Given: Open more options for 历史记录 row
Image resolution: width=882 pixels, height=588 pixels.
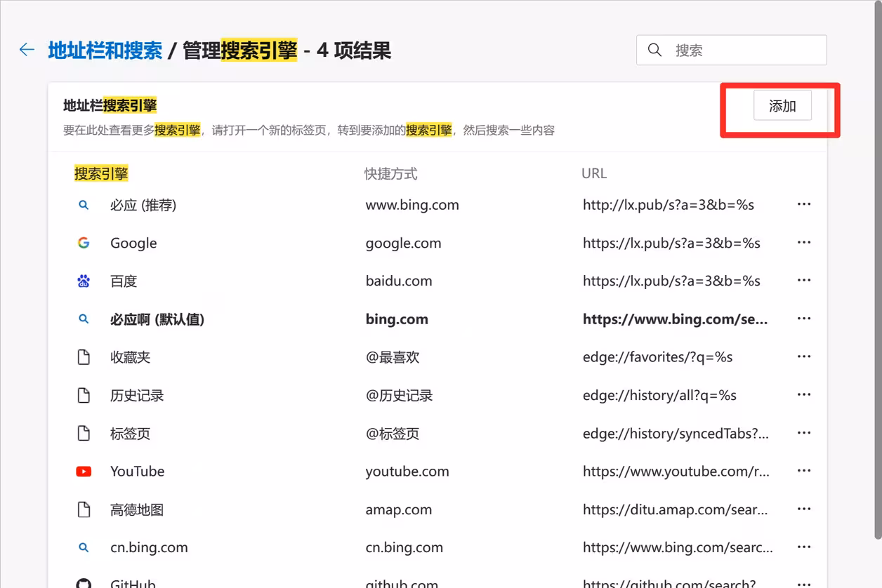Looking at the screenshot, I should 804,395.
